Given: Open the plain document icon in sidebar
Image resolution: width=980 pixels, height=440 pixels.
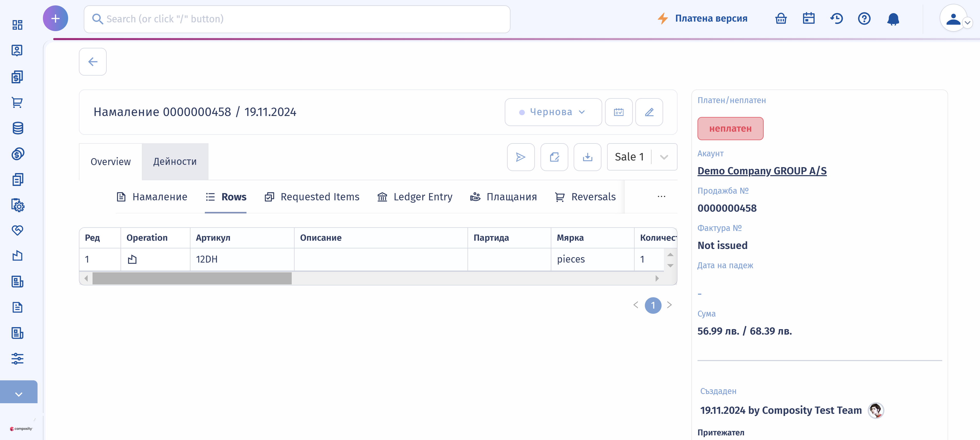Looking at the screenshot, I should pos(17,307).
